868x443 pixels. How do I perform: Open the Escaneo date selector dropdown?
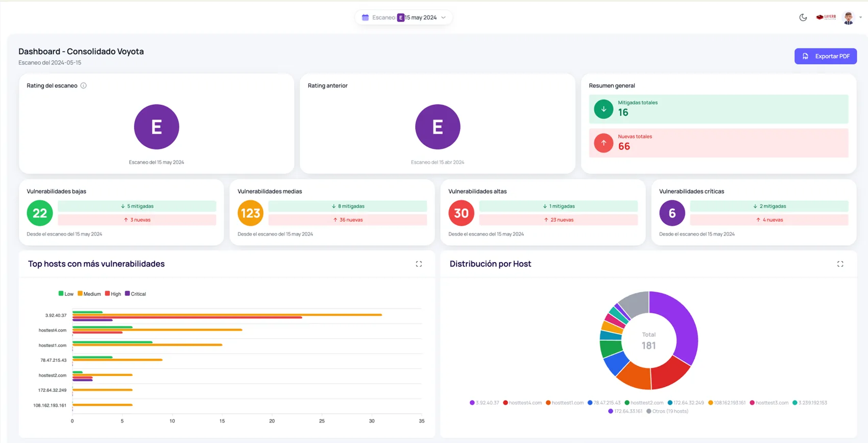pyautogui.click(x=403, y=17)
